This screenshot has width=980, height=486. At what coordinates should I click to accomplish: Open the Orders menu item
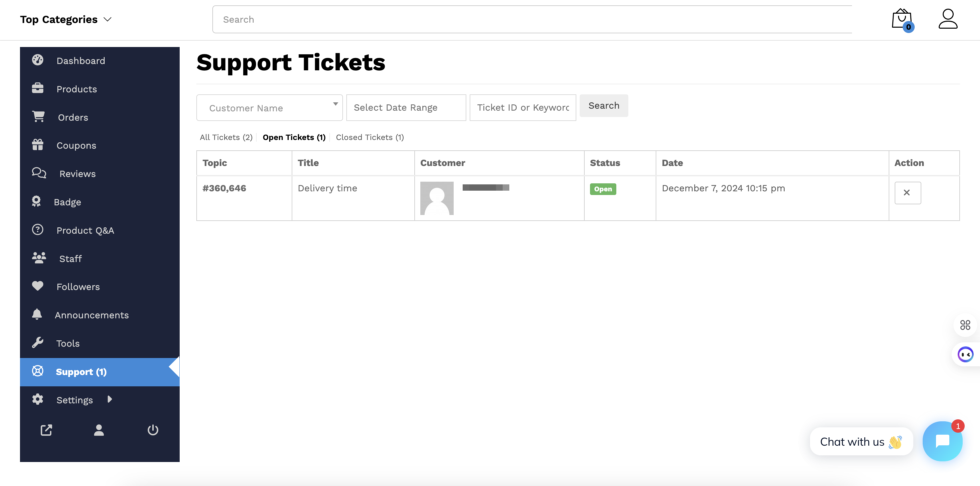tap(73, 117)
